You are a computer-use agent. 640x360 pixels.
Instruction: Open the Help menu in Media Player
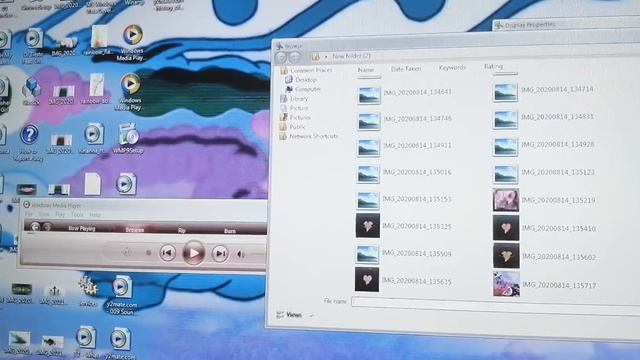tap(95, 215)
